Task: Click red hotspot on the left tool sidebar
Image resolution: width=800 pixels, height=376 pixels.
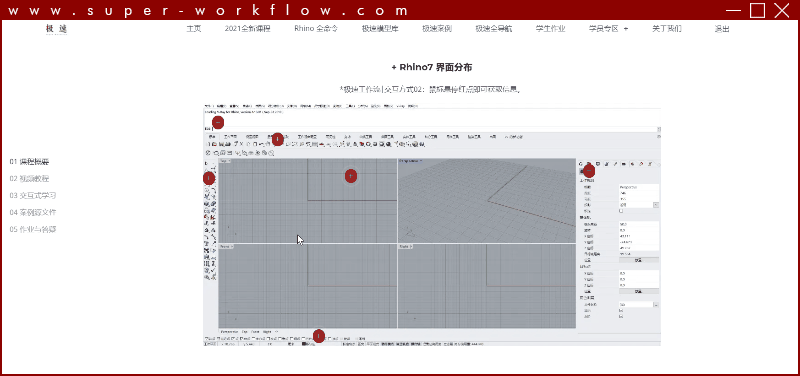Action: tap(209, 178)
